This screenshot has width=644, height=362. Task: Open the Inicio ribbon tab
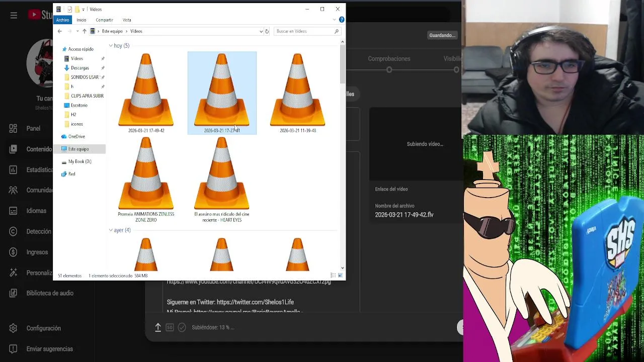tap(82, 20)
